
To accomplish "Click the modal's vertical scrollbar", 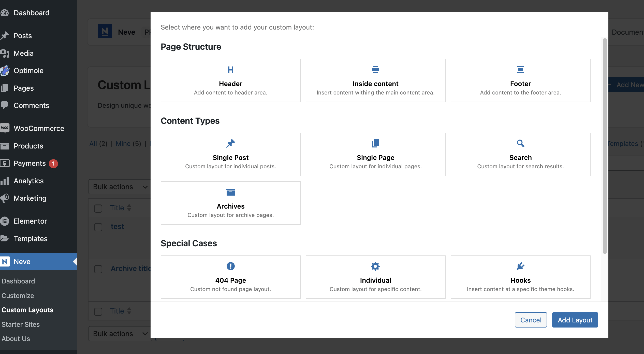I will [605, 145].
